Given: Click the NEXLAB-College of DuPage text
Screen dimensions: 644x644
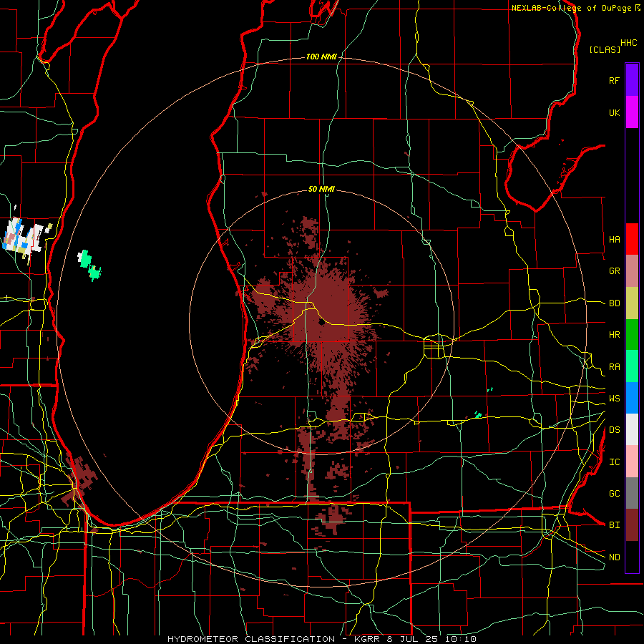Looking at the screenshot, I should [572, 8].
